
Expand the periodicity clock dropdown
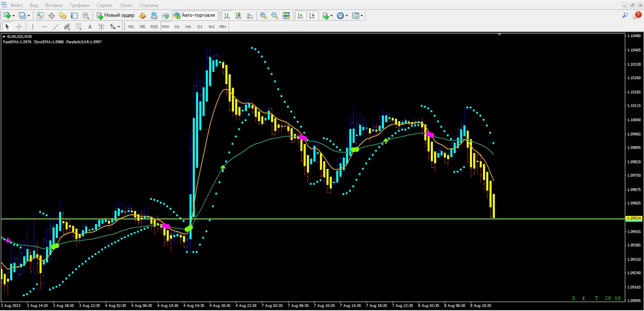(347, 16)
